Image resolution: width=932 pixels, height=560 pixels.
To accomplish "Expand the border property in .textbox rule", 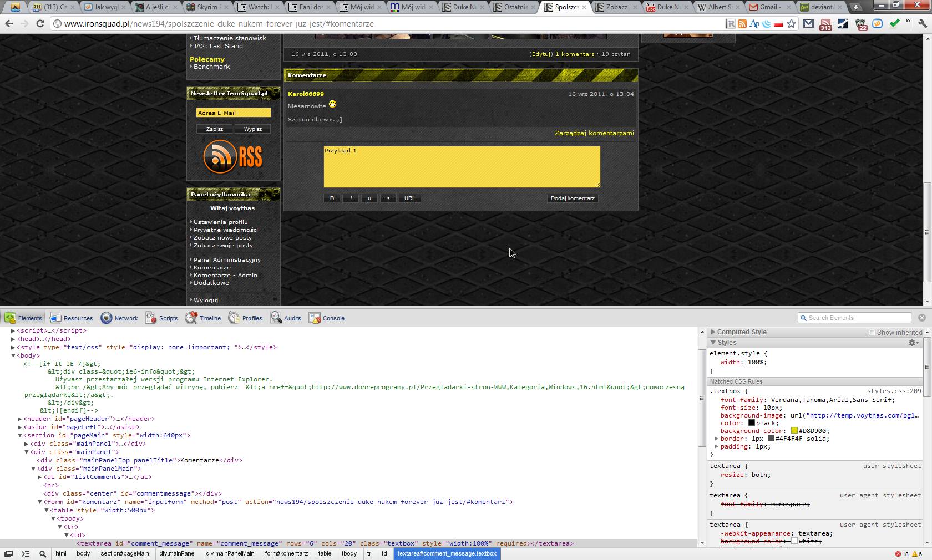I will click(x=716, y=439).
